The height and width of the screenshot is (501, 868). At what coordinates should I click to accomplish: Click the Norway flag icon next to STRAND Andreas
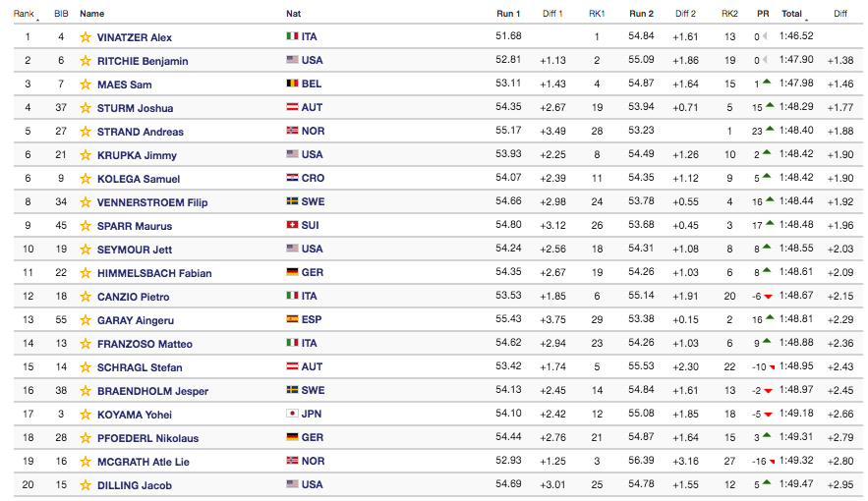292,131
